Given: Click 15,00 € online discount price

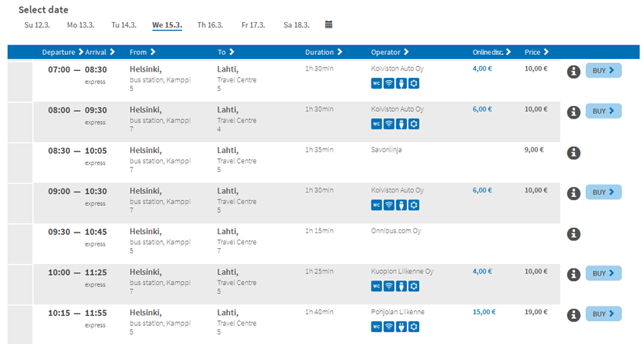Looking at the screenshot, I should [x=483, y=312].
